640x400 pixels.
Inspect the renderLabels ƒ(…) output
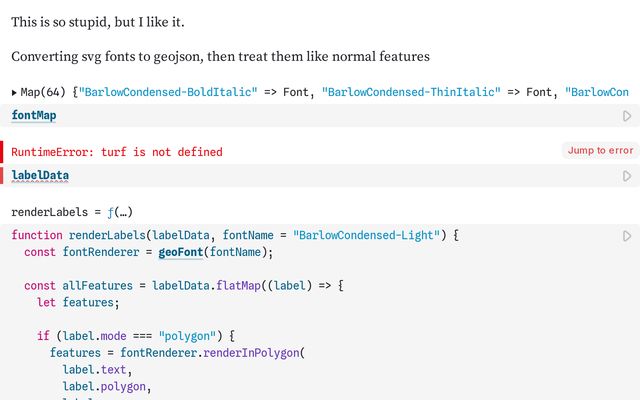(x=114, y=212)
